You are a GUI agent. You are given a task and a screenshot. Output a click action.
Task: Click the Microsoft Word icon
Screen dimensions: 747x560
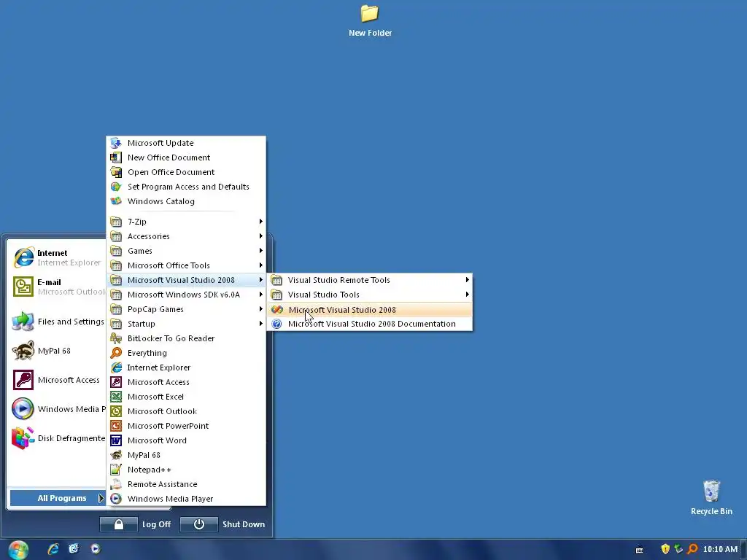(116, 440)
